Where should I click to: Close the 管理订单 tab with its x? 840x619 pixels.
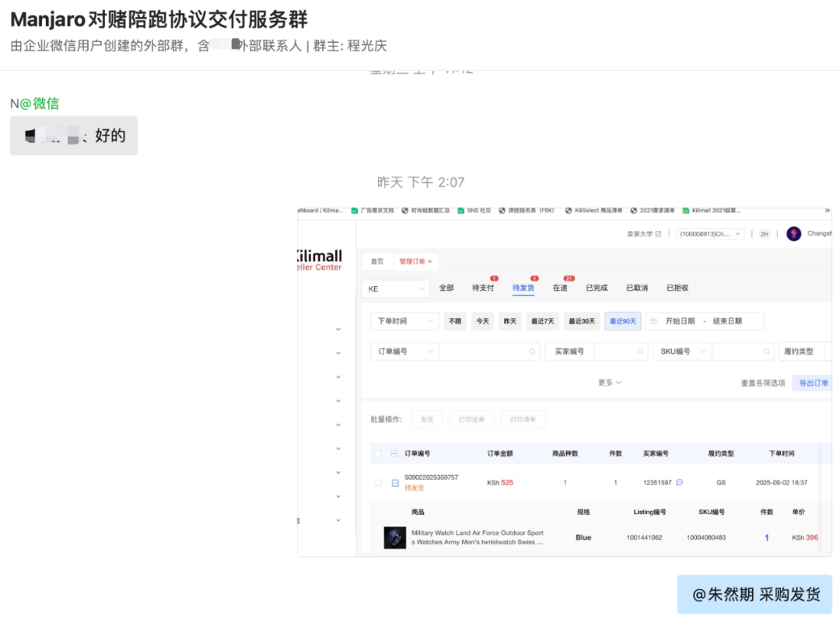pos(429,261)
